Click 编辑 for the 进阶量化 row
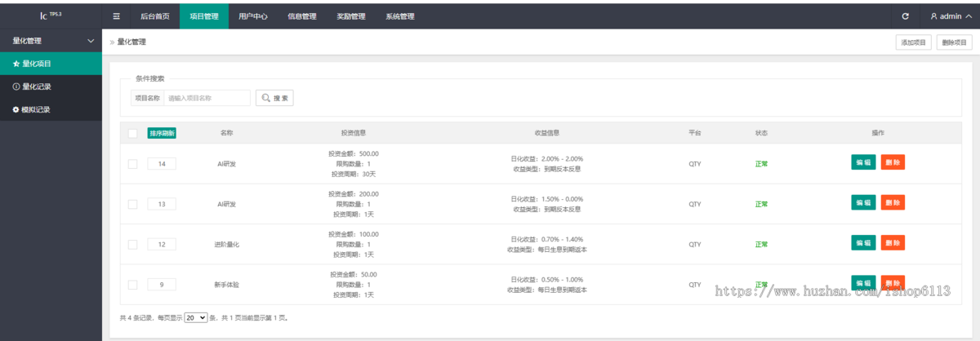The image size is (980, 341). tap(863, 242)
